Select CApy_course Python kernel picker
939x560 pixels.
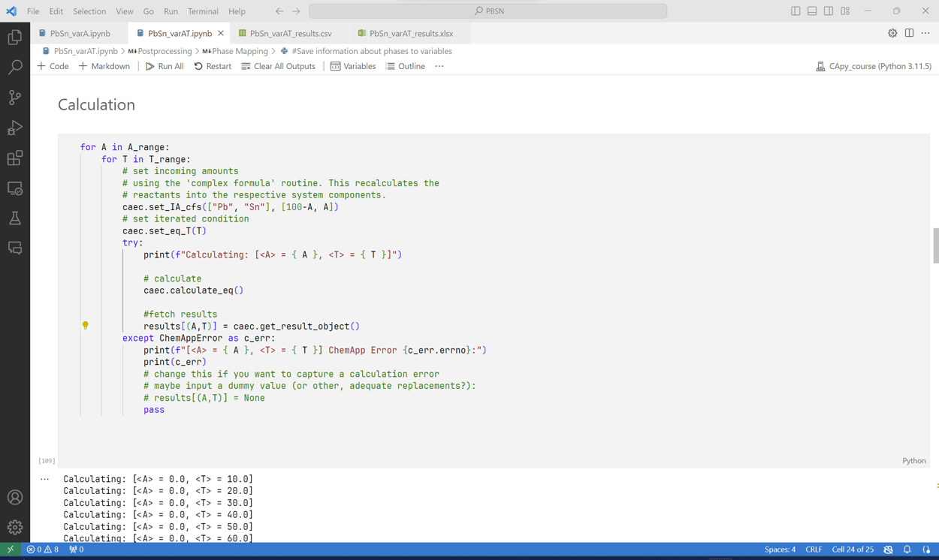coord(873,66)
